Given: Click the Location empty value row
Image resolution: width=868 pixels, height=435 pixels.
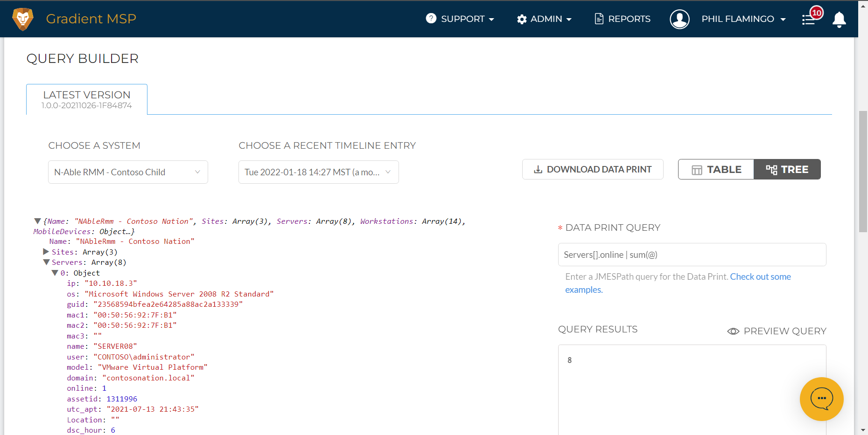Looking at the screenshot, I should [x=93, y=420].
